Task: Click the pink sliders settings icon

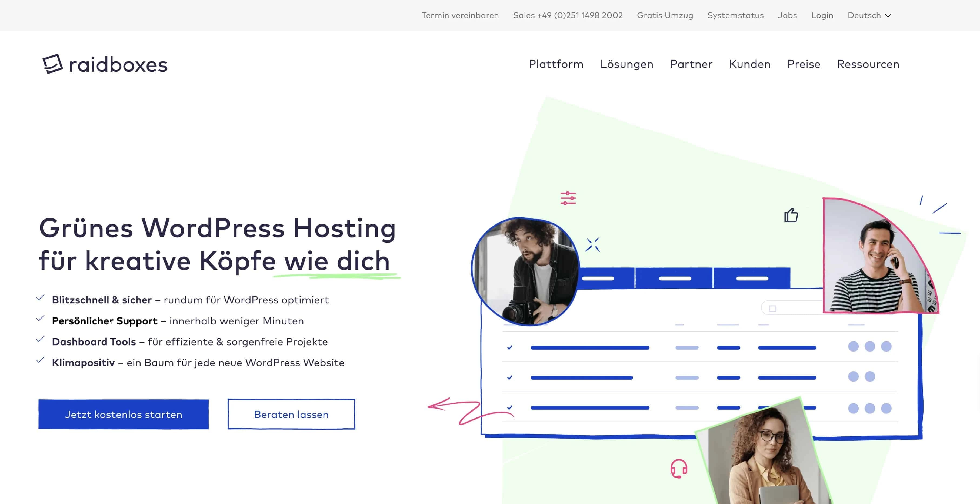Action: click(x=568, y=198)
